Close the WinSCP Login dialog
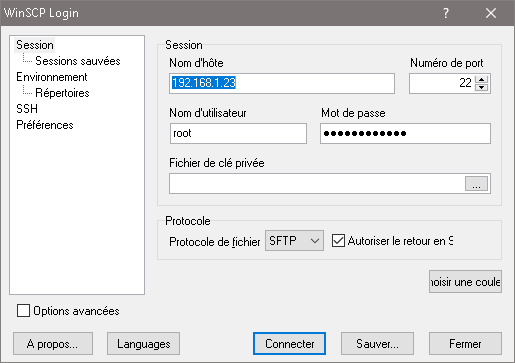The height and width of the screenshot is (363, 515). click(x=491, y=13)
